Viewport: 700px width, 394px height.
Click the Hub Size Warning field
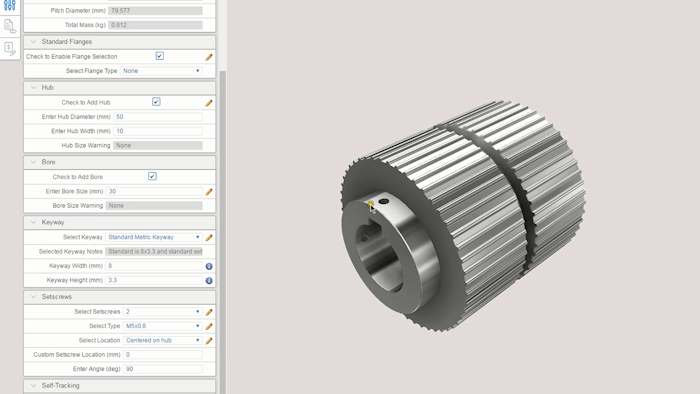tap(158, 145)
